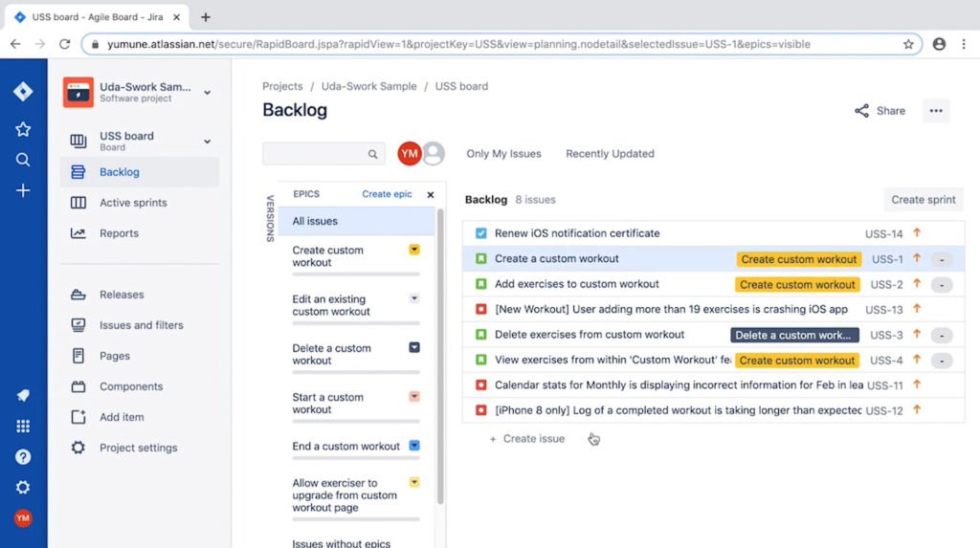Click Add item in sidebar
The height and width of the screenshot is (548, 980).
coord(140,417)
